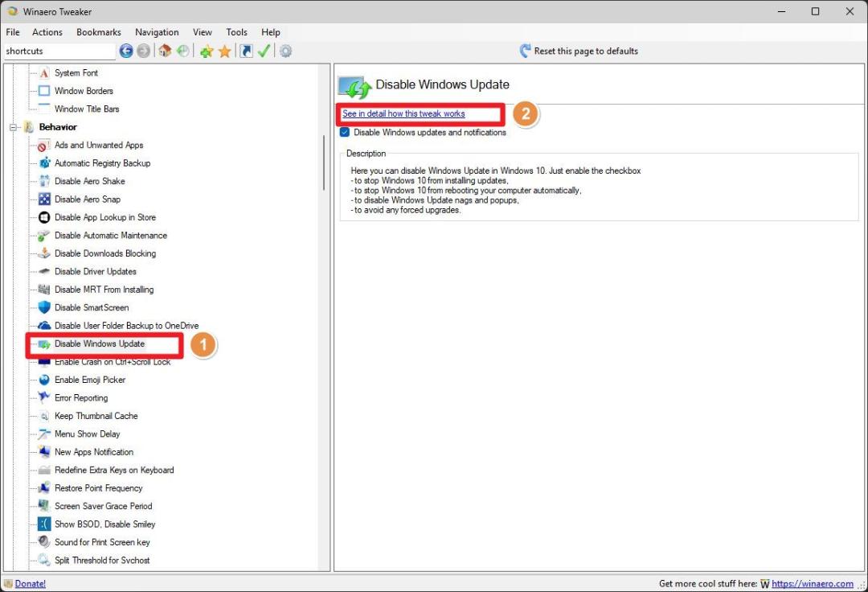Click the Sound for Print Screen icon

(x=44, y=542)
